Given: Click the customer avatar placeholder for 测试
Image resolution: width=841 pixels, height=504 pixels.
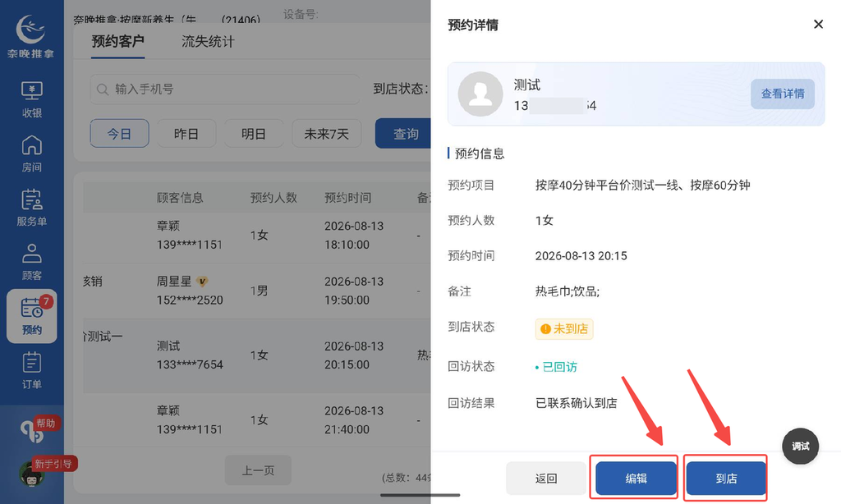Looking at the screenshot, I should point(480,94).
